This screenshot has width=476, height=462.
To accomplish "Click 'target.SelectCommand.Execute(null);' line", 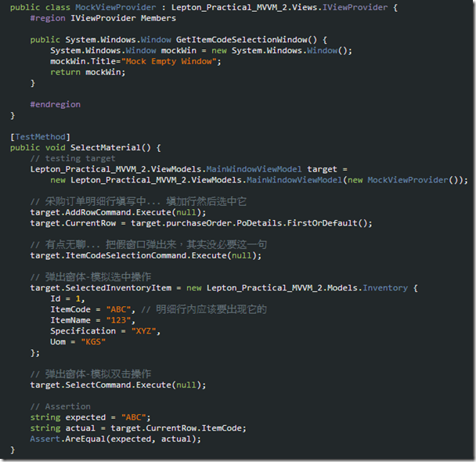I will point(117,385).
